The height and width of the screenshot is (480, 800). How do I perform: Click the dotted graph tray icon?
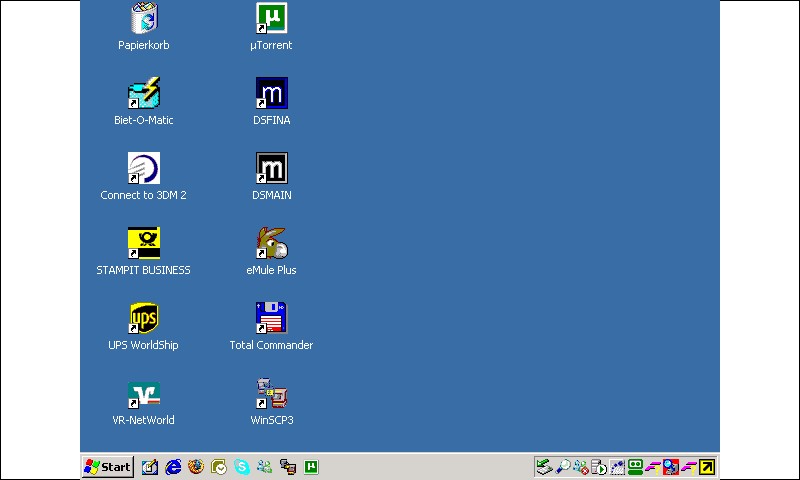click(x=617, y=467)
